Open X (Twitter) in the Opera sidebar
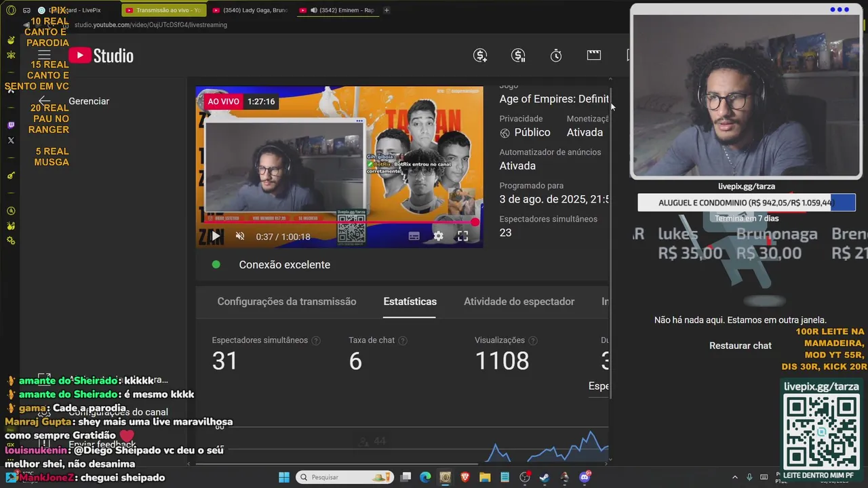Screen dimensions: 868x488 pos(11,140)
